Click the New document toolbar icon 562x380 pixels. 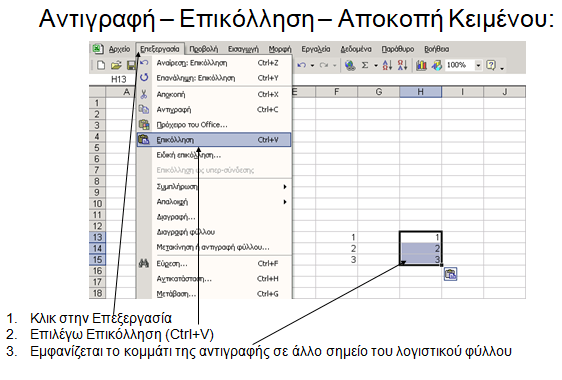click(x=101, y=65)
